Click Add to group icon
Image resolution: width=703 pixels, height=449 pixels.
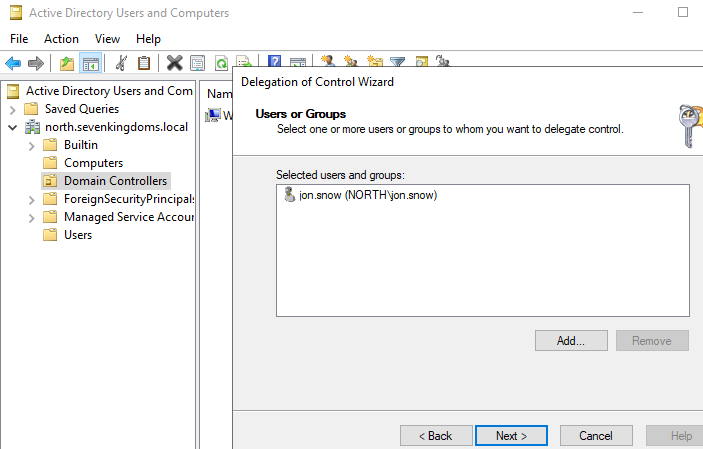(x=443, y=61)
